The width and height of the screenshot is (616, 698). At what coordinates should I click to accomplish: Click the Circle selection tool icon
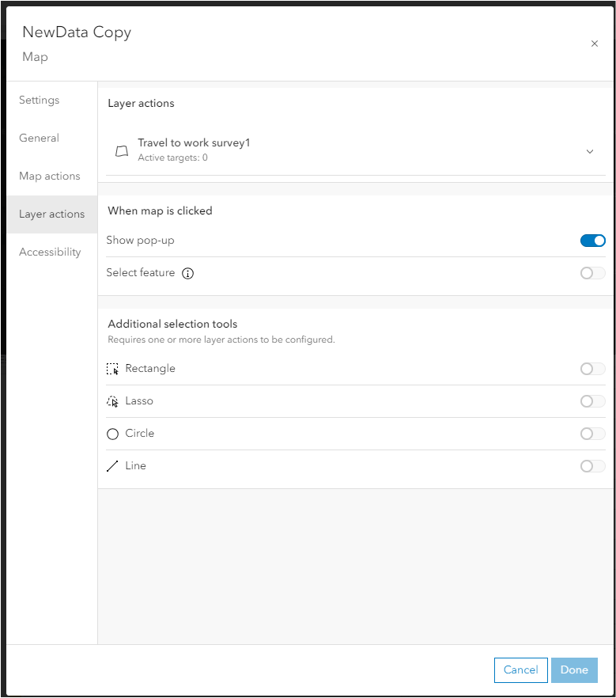pos(112,433)
